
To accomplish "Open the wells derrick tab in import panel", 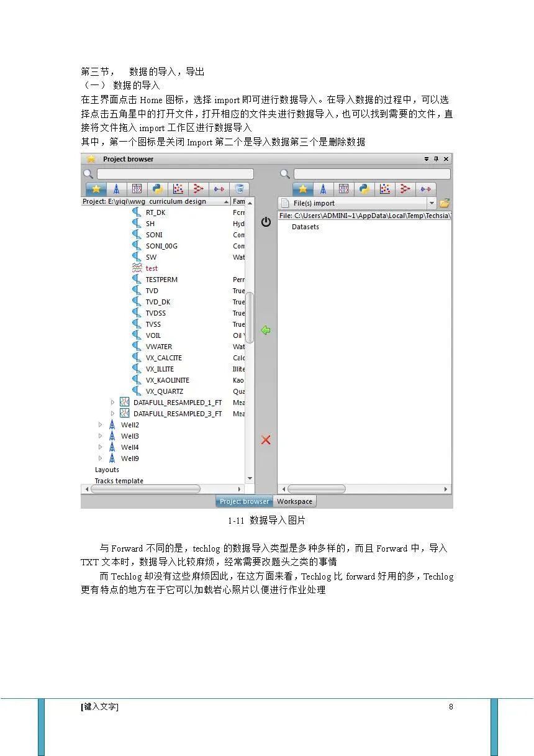I will 324,189.
